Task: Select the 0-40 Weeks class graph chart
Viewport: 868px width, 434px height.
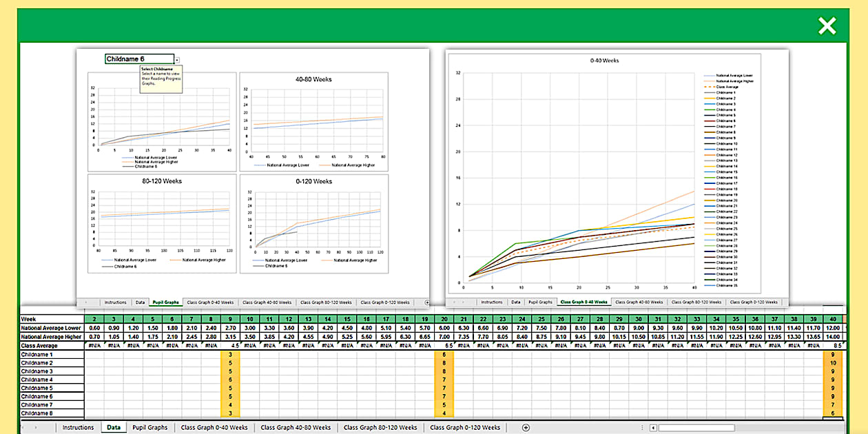Action: point(579,172)
